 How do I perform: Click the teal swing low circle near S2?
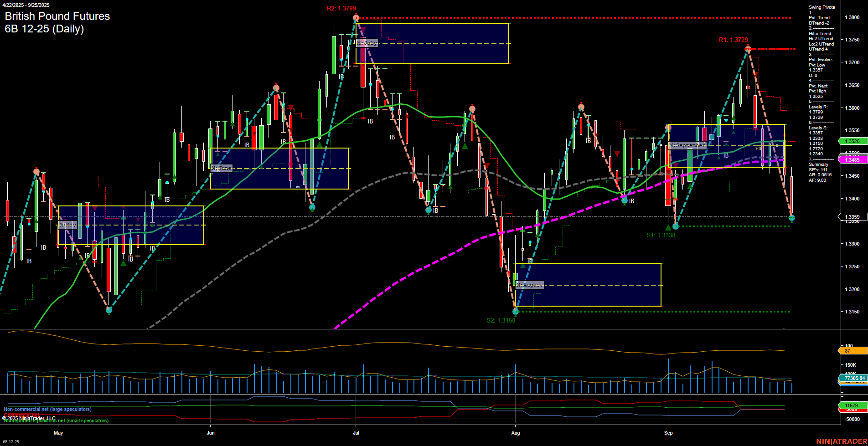(515, 312)
